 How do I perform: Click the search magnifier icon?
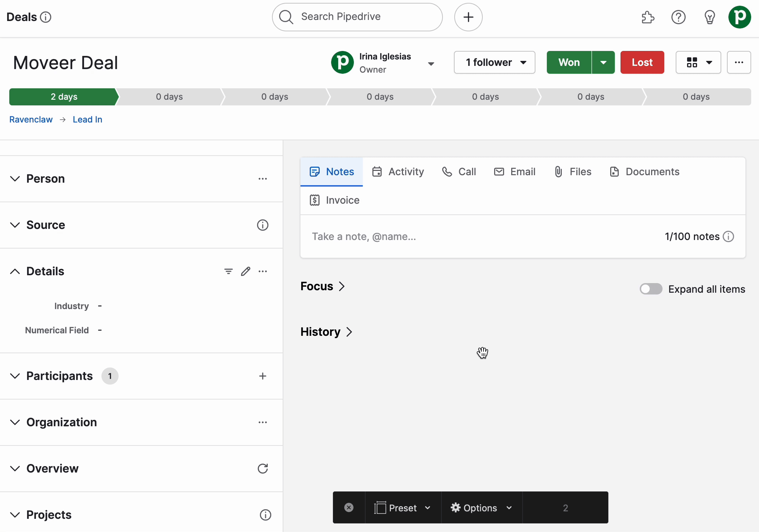[x=286, y=17]
